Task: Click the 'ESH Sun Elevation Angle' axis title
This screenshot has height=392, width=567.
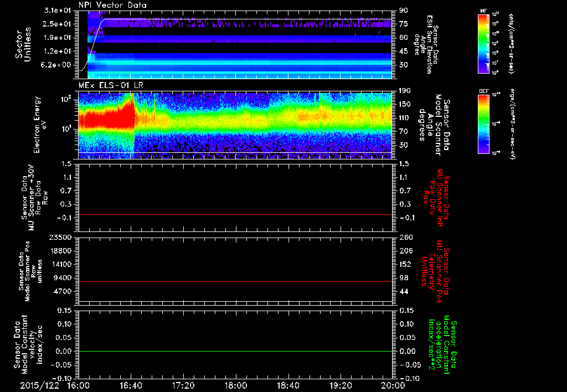Action: click(x=426, y=44)
